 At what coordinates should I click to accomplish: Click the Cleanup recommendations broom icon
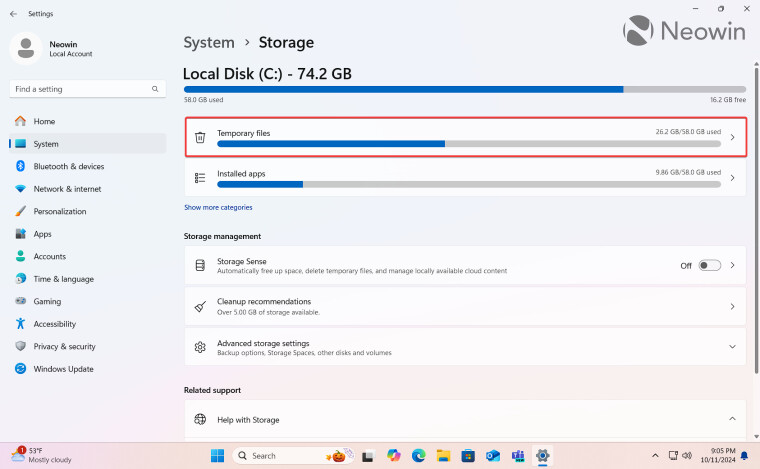(200, 307)
